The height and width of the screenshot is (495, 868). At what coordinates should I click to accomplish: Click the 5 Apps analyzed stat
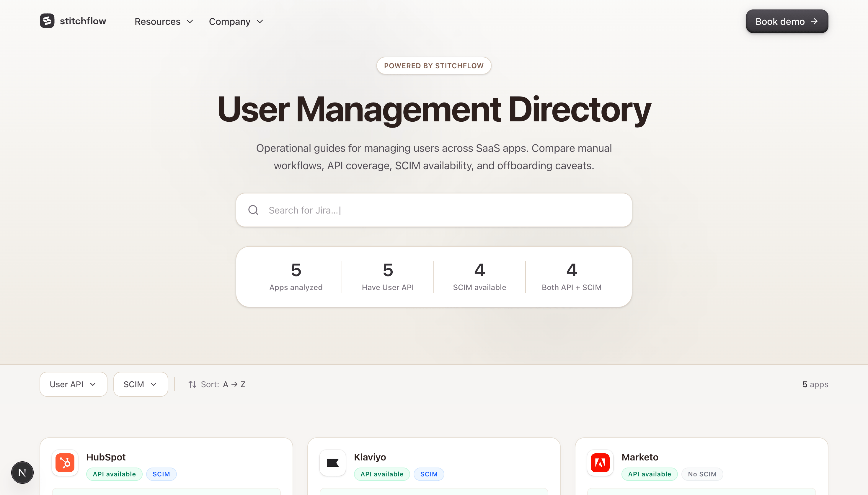click(296, 276)
